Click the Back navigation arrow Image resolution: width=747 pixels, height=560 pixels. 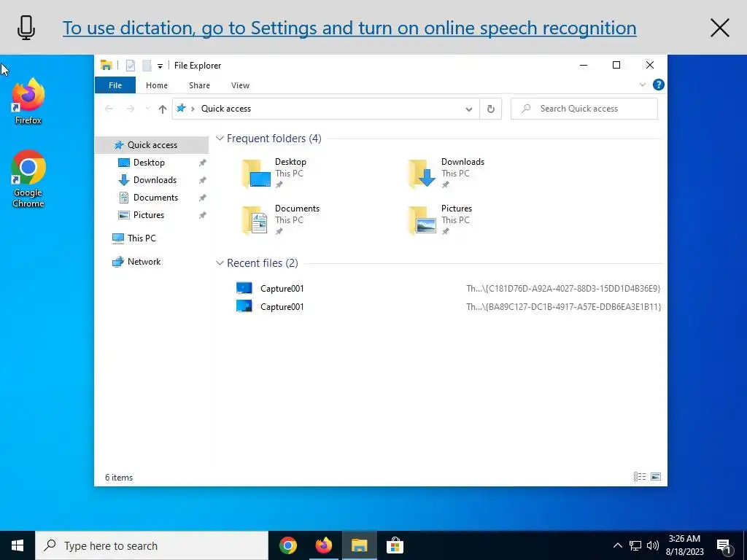click(x=109, y=109)
